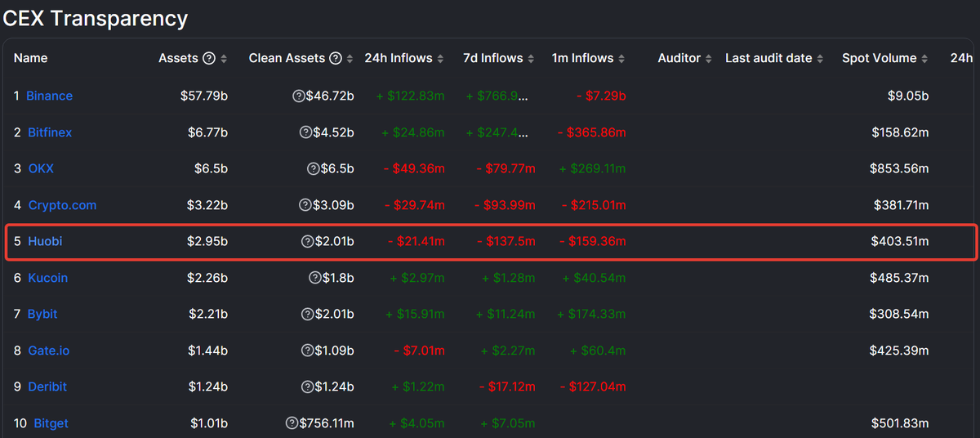This screenshot has height=438, width=980.
Task: Open the Assets column help icon
Action: pyautogui.click(x=209, y=58)
